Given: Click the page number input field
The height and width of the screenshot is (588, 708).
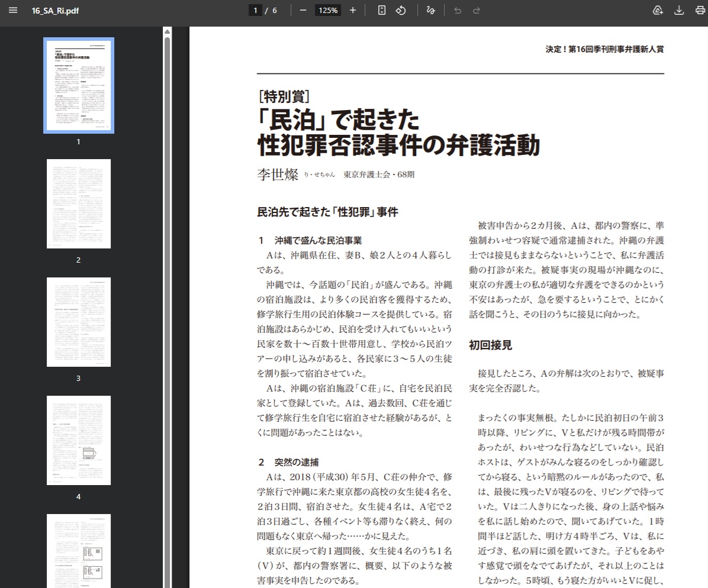Looking at the screenshot, I should 256,11.
